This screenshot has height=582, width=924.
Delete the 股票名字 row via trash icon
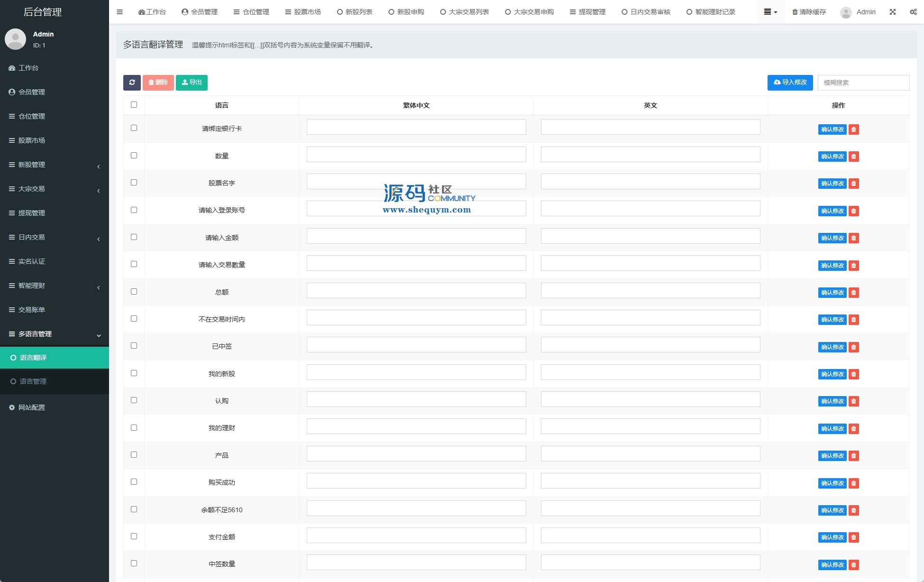pos(853,184)
